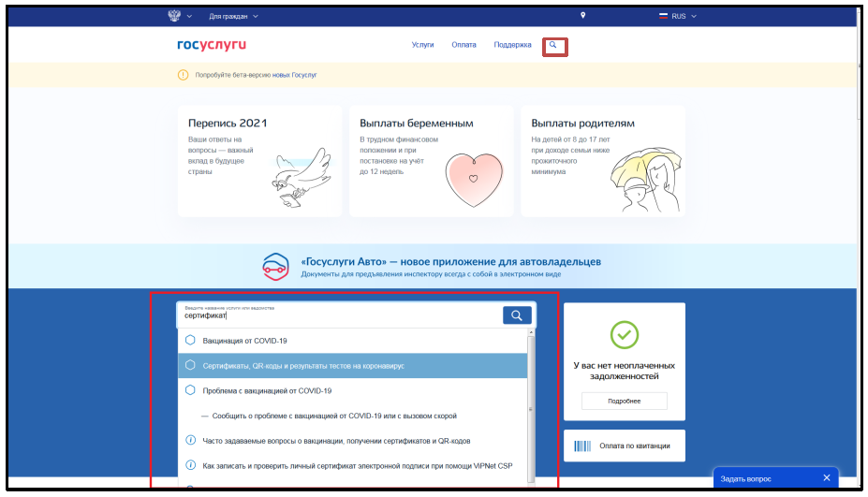
Task: Select 'Проблема с вакцинацией от COVID-19' suggestion
Action: (x=353, y=390)
